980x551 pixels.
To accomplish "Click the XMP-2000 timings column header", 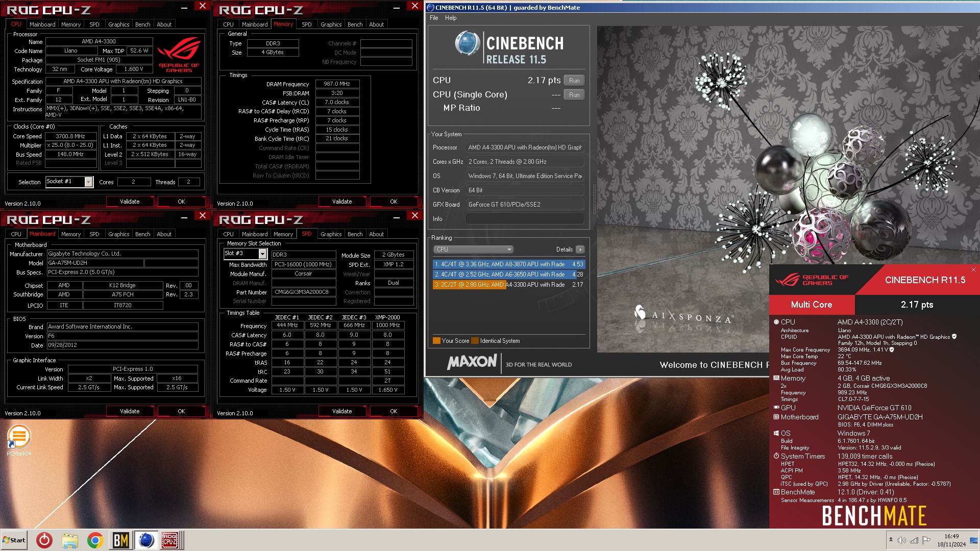I will 387,317.
